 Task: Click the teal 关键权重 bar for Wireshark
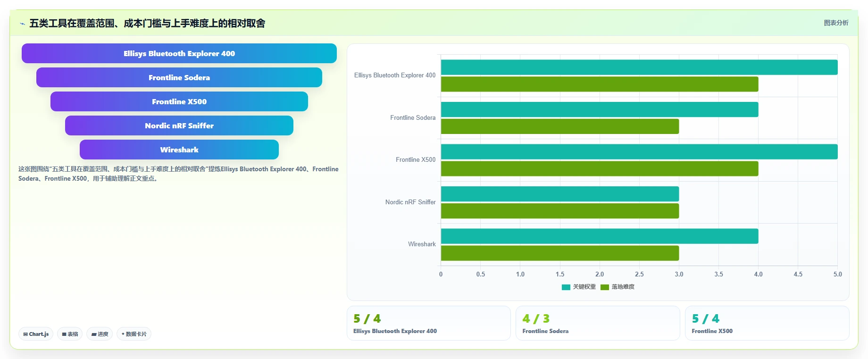pos(600,236)
